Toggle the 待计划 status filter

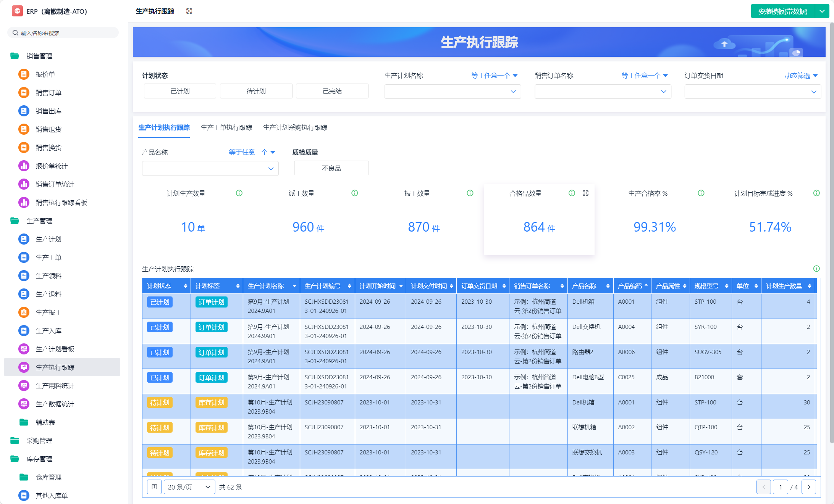tap(256, 91)
